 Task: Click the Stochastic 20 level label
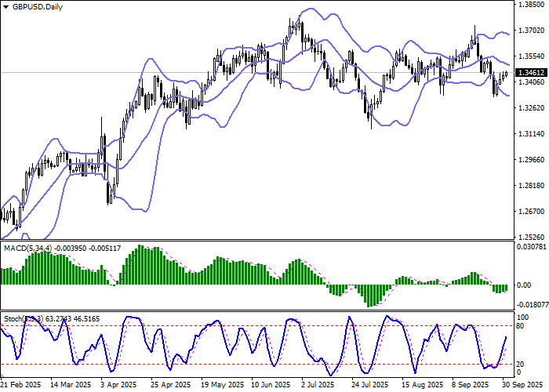[518, 364]
